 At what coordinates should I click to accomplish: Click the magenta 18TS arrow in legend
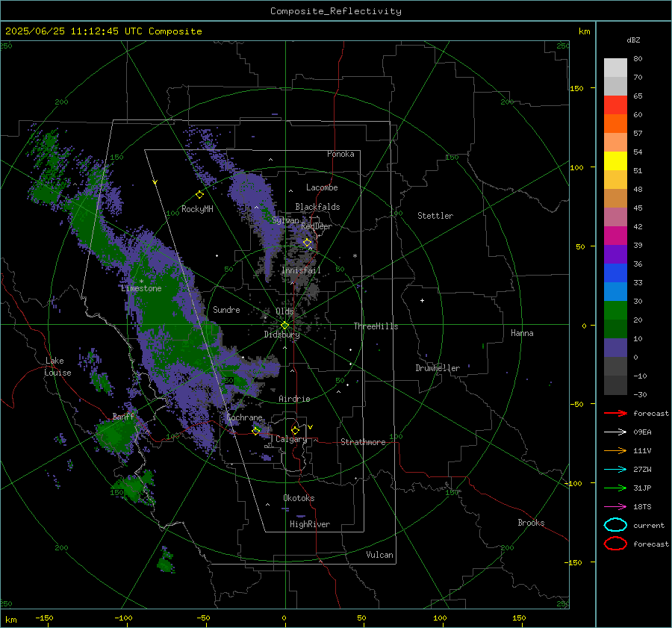[615, 507]
